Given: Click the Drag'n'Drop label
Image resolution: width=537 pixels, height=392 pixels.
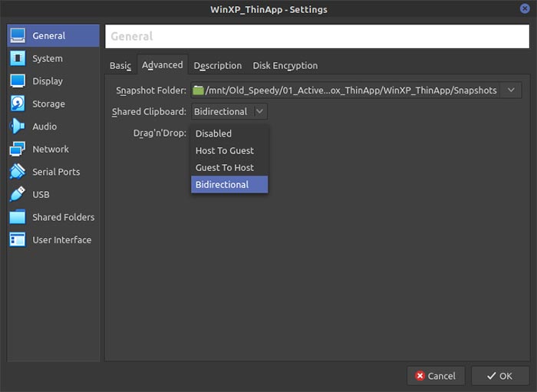Looking at the screenshot, I should [160, 133].
